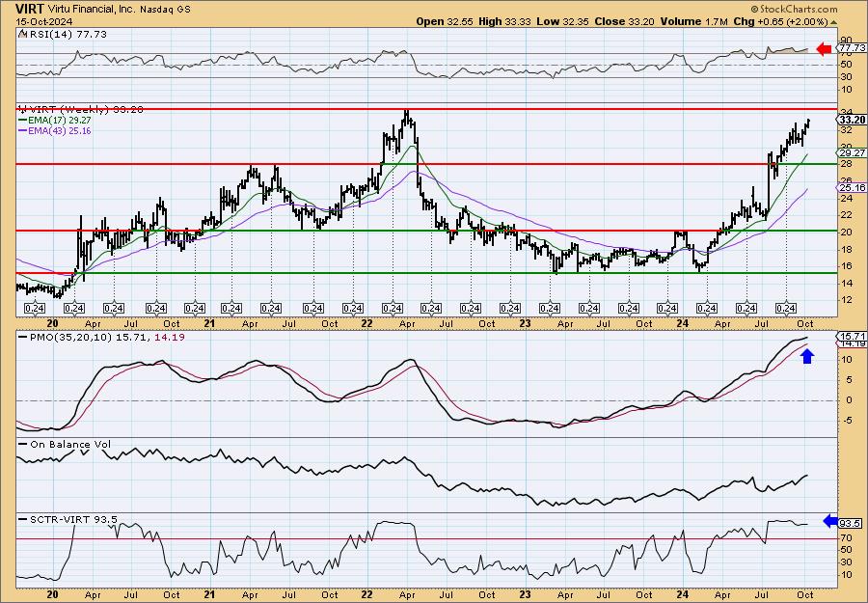This screenshot has width=868, height=603.
Task: Click the RSI(14) 77.73 indicator label
Action: 67,34
